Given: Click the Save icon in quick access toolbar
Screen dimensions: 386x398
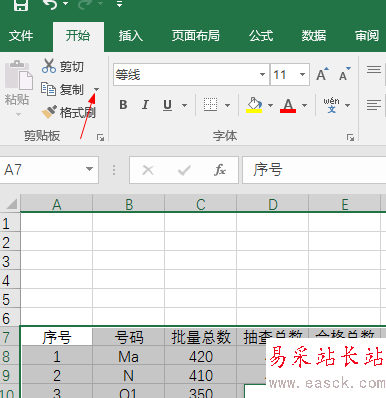Looking at the screenshot, I should tap(21, 5).
